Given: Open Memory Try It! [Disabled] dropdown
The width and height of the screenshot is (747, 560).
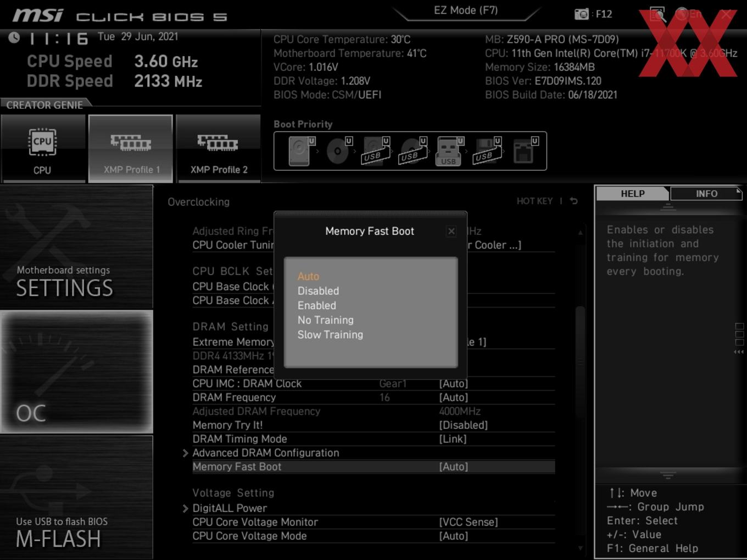Looking at the screenshot, I should pos(463,425).
